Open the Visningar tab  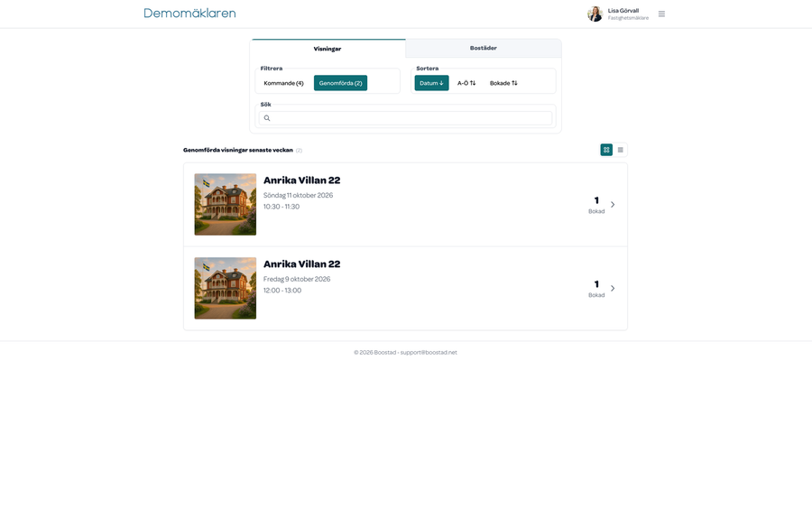(x=328, y=49)
